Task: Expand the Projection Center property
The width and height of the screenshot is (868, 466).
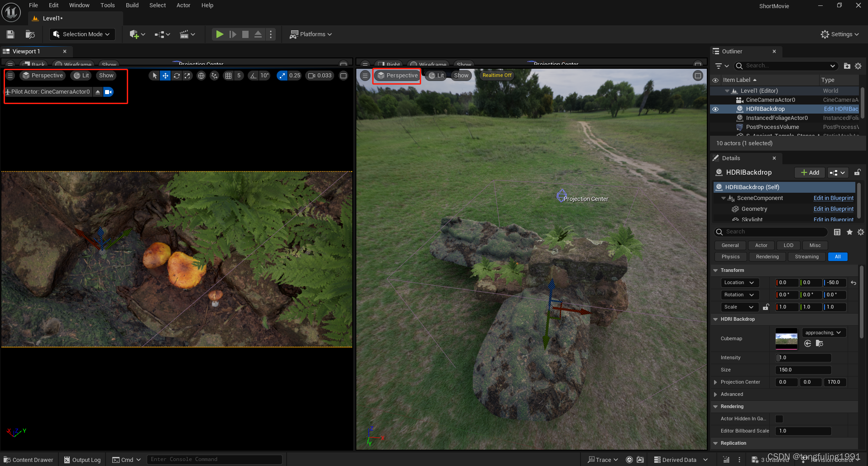Action: (715, 382)
